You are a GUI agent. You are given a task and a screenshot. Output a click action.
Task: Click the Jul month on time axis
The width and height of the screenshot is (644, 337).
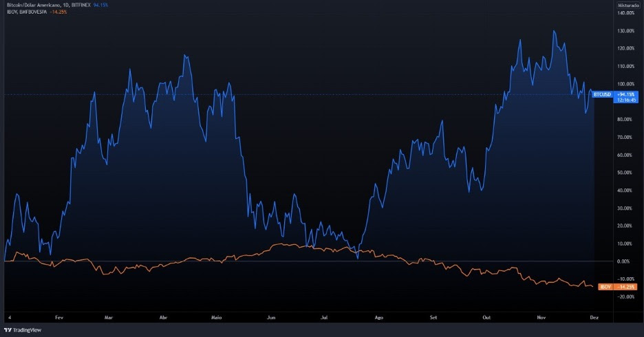click(x=324, y=317)
